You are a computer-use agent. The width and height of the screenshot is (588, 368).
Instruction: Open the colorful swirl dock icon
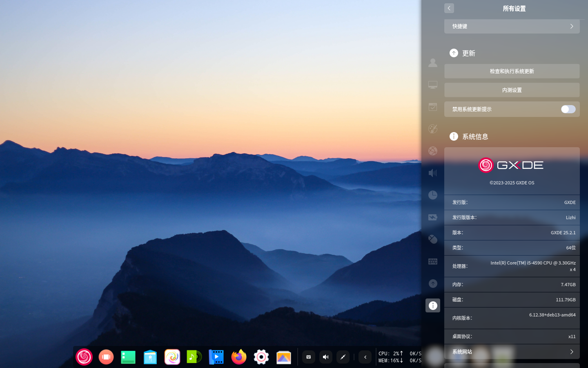point(172,357)
